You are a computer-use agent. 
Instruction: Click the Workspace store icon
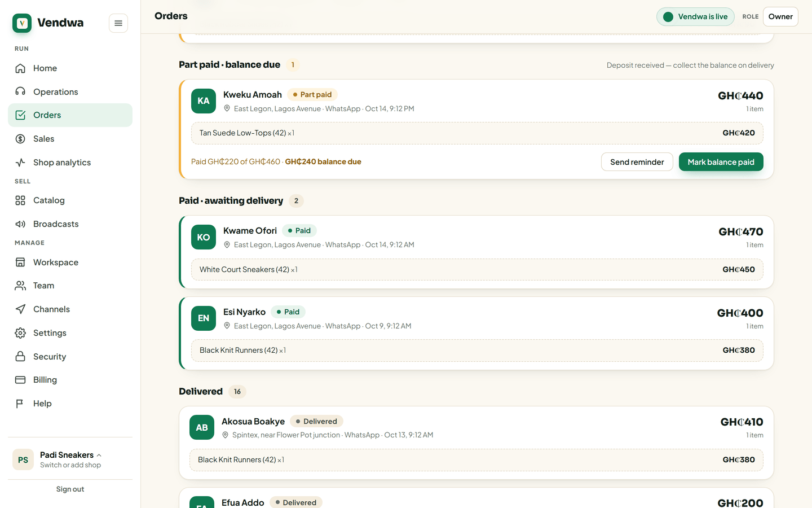(20, 262)
